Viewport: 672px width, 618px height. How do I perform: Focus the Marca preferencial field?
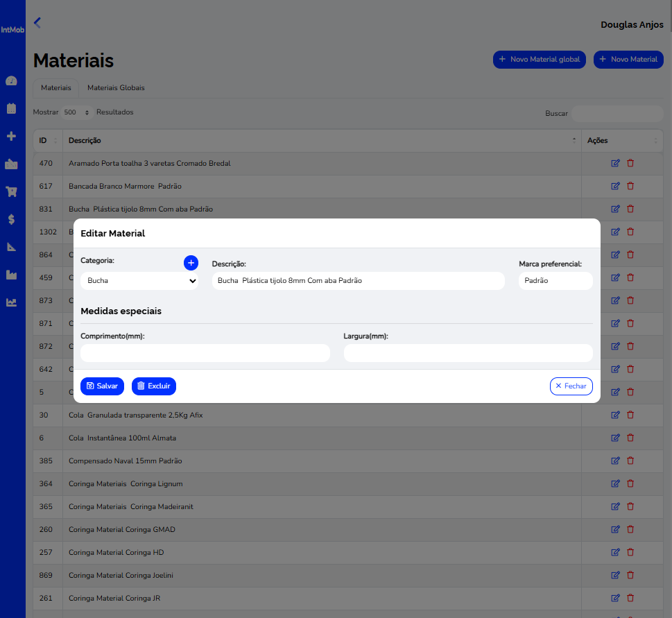tap(555, 281)
